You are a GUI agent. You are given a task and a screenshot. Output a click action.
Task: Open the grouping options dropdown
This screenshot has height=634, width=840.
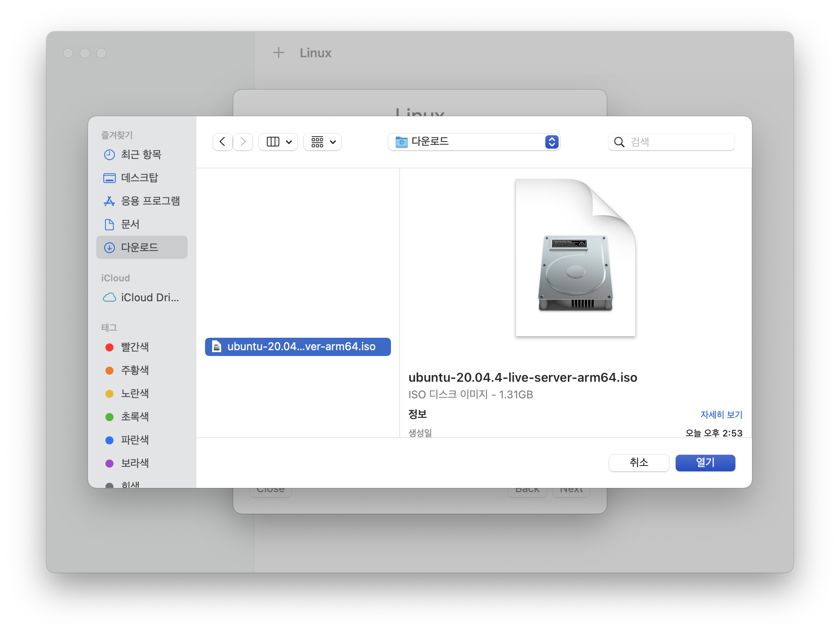(x=322, y=142)
